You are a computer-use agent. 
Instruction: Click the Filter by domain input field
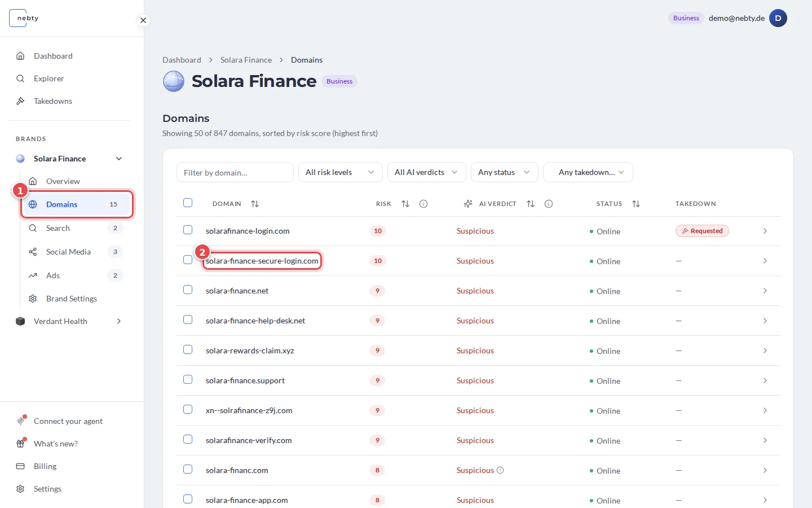(235, 172)
